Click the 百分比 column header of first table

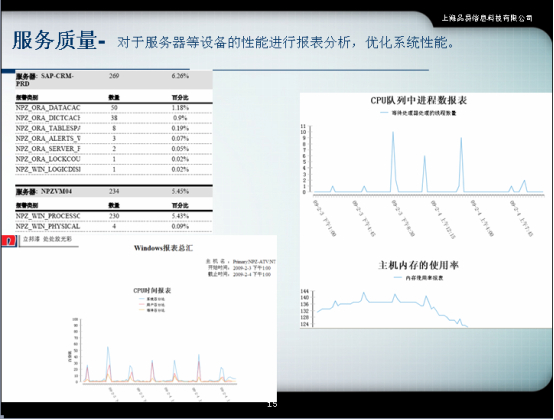click(x=180, y=97)
